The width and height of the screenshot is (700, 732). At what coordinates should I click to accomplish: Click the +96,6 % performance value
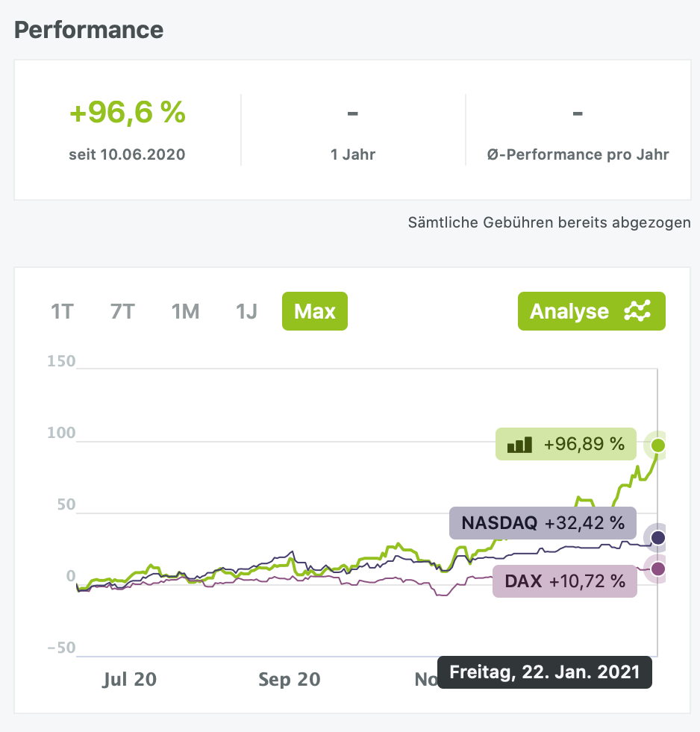[127, 113]
